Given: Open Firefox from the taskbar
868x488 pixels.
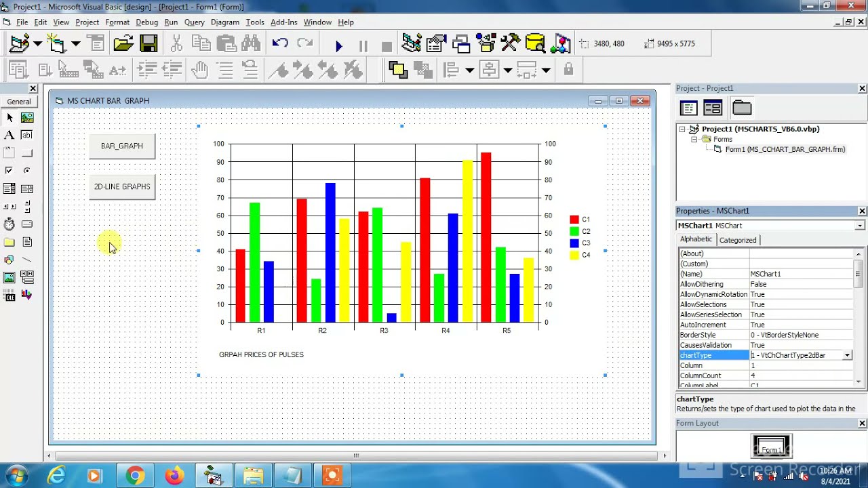Looking at the screenshot, I should coord(174,476).
